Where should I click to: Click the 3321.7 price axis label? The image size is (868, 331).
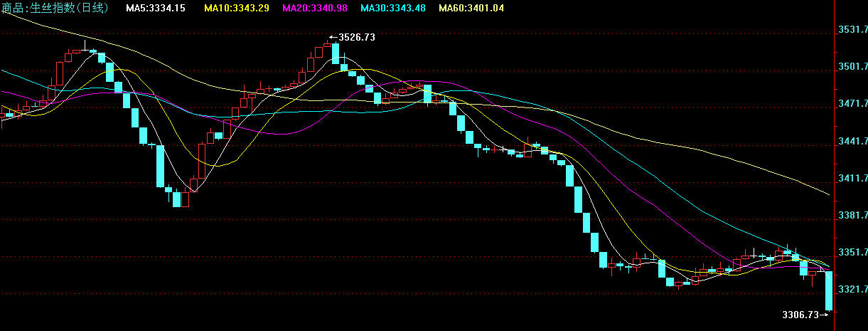tap(852, 289)
